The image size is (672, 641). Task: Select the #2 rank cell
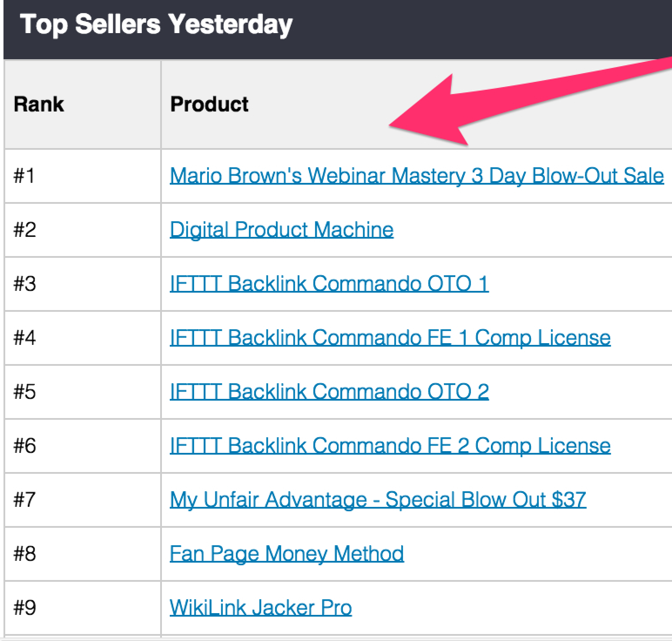[24, 229]
